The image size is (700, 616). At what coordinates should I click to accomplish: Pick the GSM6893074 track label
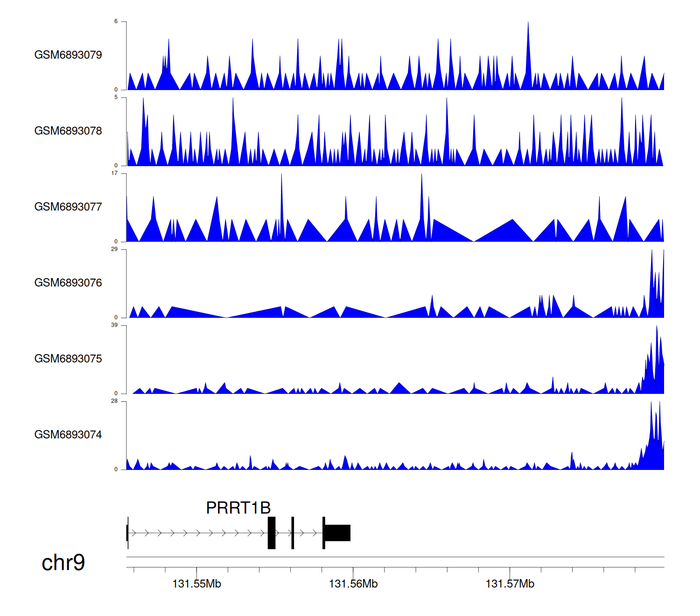[68, 435]
